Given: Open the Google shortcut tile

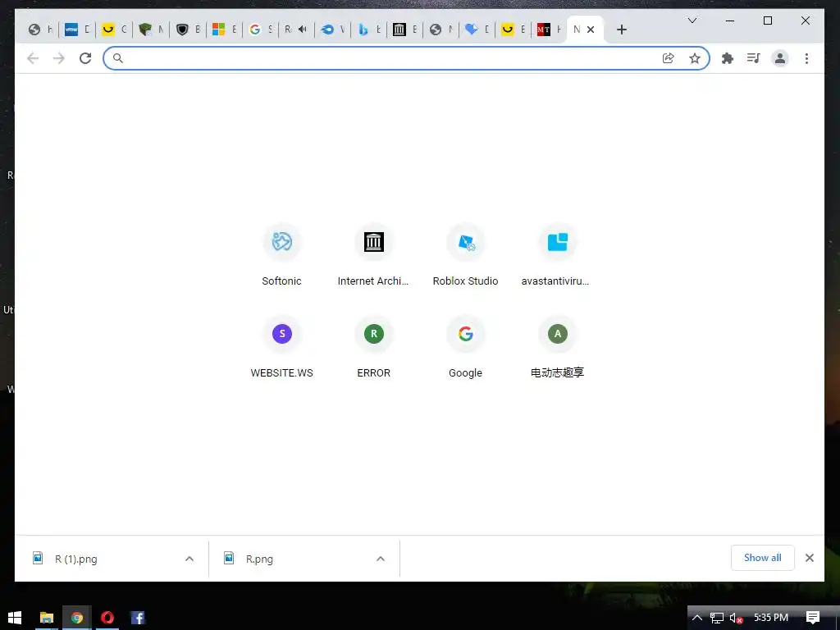Looking at the screenshot, I should [x=466, y=347].
